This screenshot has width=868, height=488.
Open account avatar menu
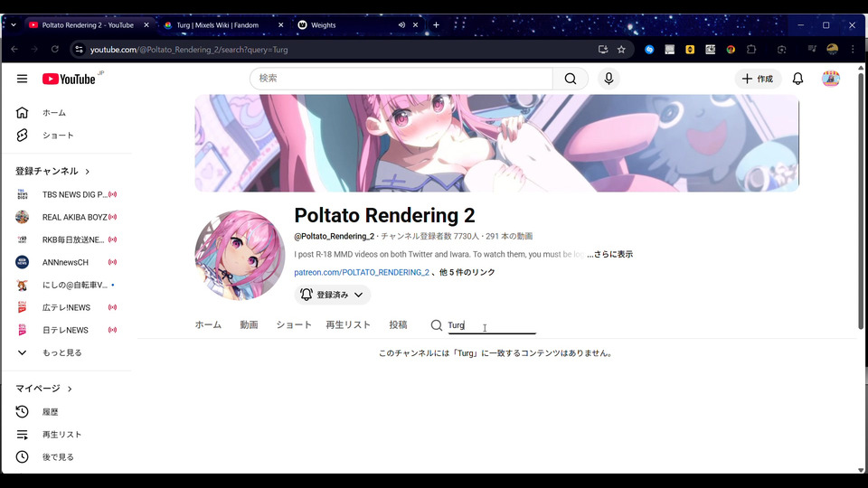(x=830, y=79)
